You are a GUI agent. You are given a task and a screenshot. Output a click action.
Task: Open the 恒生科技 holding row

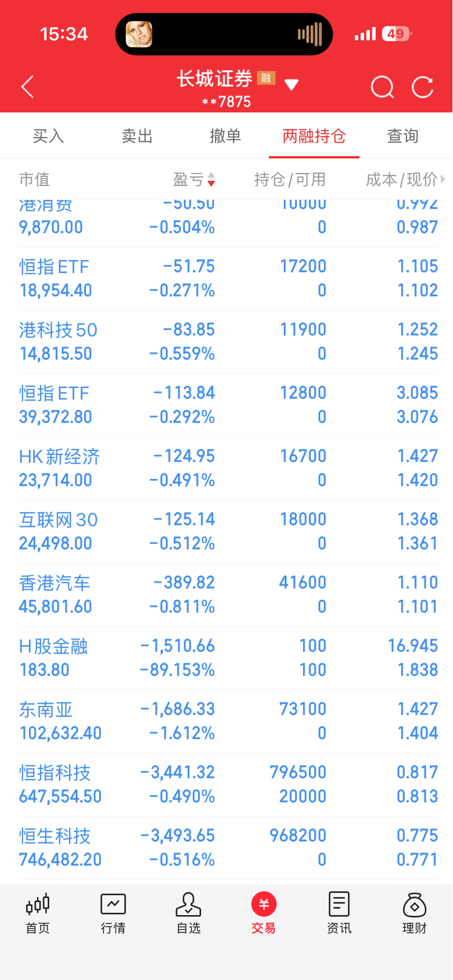tap(229, 848)
